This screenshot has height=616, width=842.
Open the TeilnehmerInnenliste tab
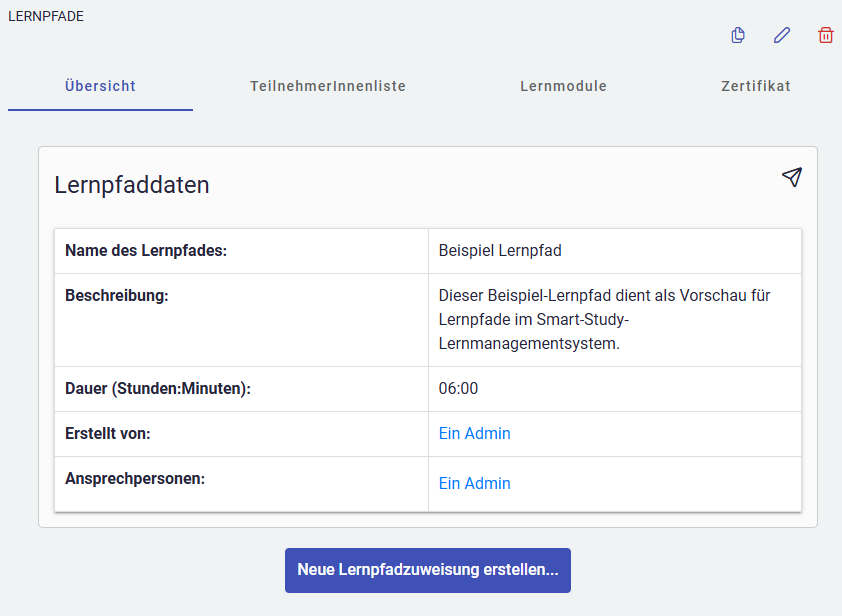coord(328,86)
